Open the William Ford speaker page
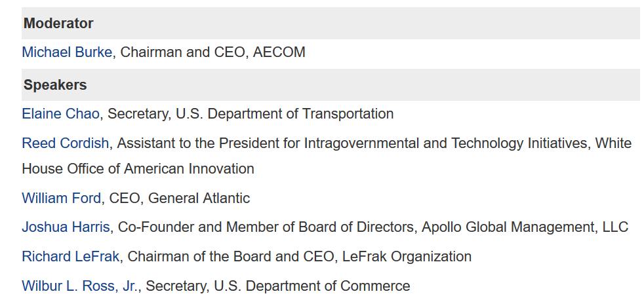The width and height of the screenshot is (644, 298). tap(61, 198)
